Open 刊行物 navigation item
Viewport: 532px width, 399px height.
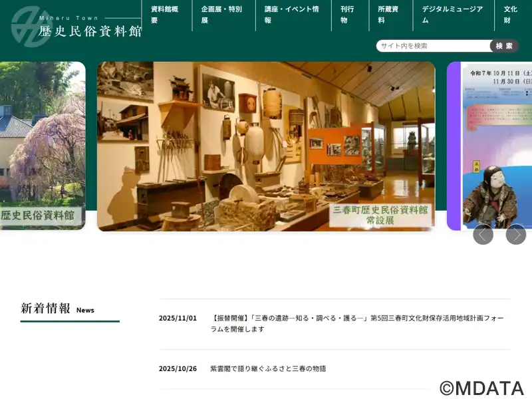click(347, 15)
